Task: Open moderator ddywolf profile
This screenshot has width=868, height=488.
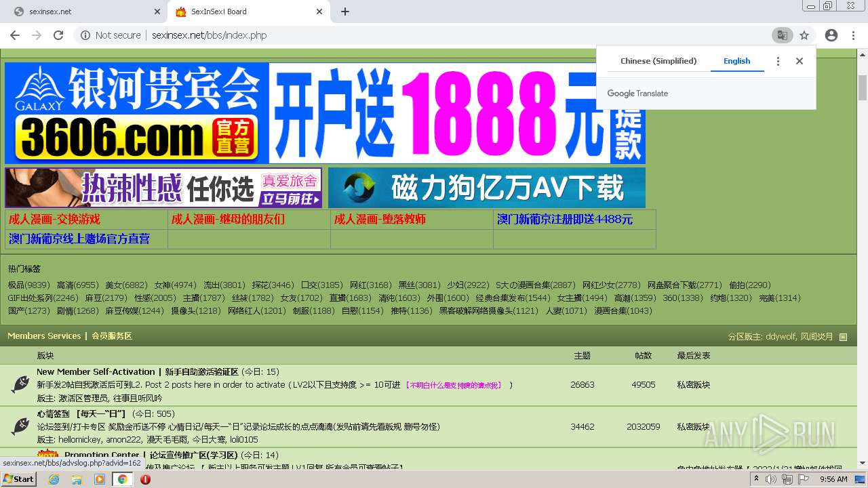Action: pyautogui.click(x=781, y=337)
